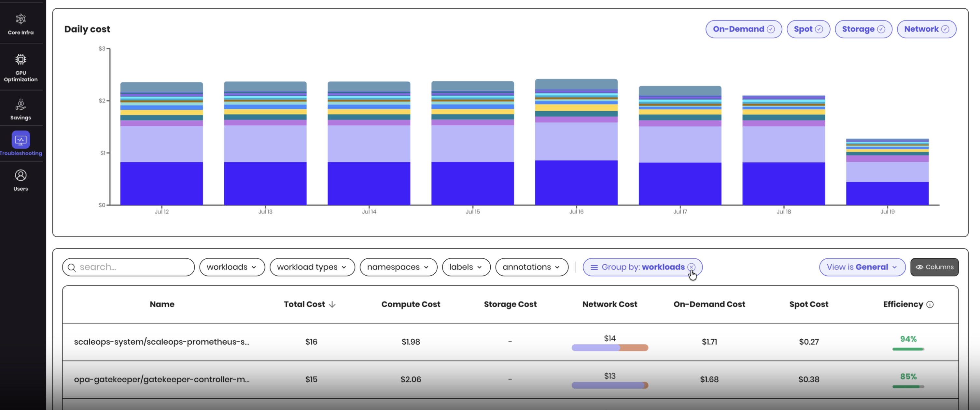980x410 pixels.
Task: Open the Core Infra sidebar icon
Action: 21,19
